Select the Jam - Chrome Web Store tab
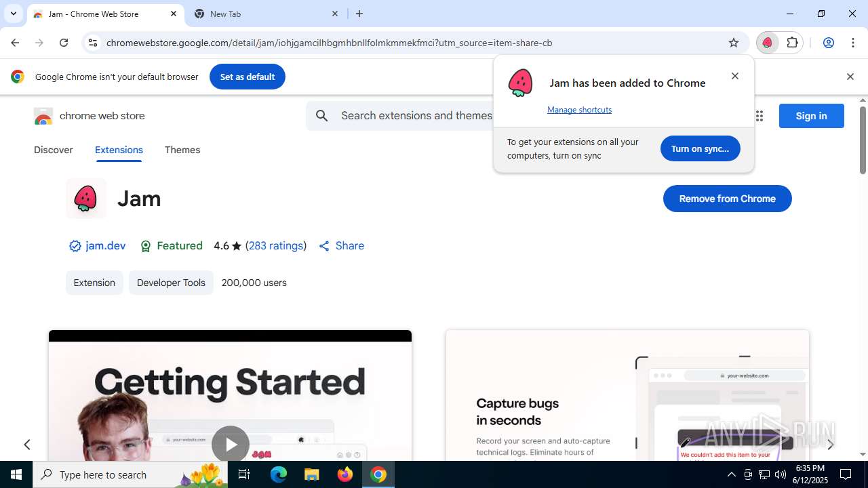 click(105, 14)
